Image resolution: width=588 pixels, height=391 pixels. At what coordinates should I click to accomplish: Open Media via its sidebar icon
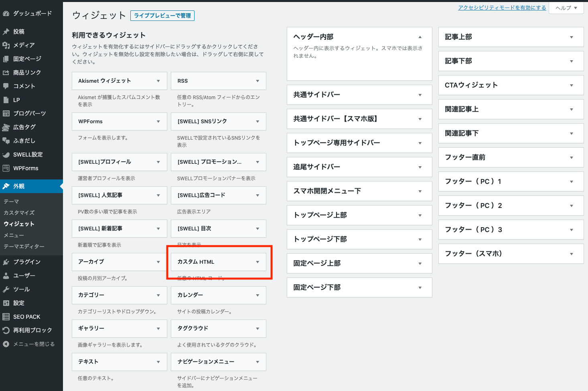click(x=6, y=45)
